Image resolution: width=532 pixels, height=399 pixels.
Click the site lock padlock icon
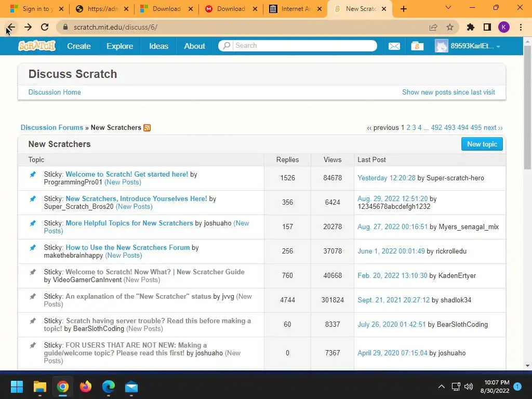[65, 27]
